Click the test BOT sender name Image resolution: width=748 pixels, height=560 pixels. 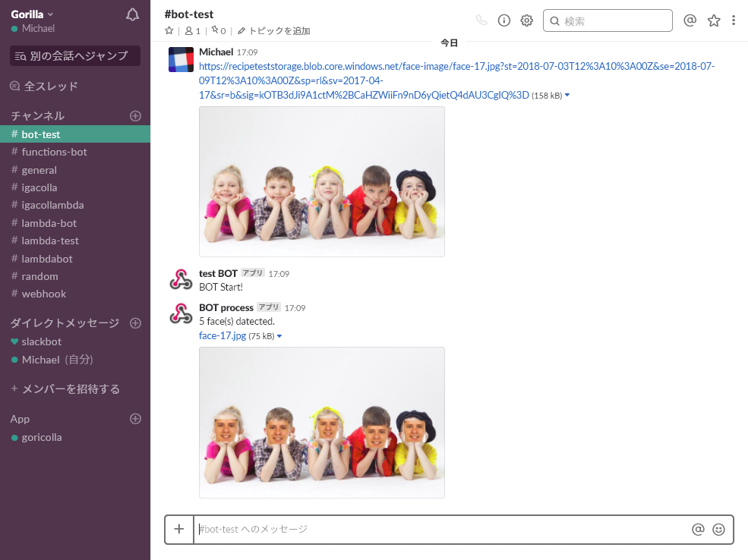pyautogui.click(x=218, y=274)
